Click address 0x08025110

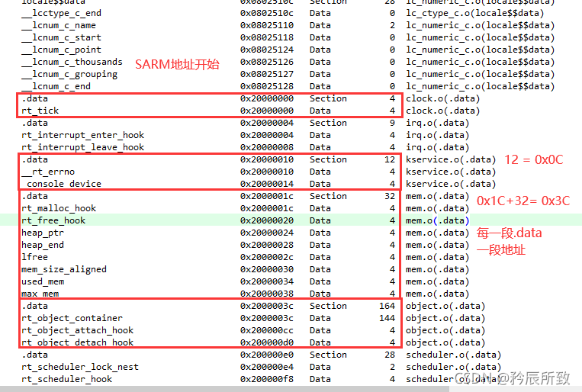(x=267, y=26)
